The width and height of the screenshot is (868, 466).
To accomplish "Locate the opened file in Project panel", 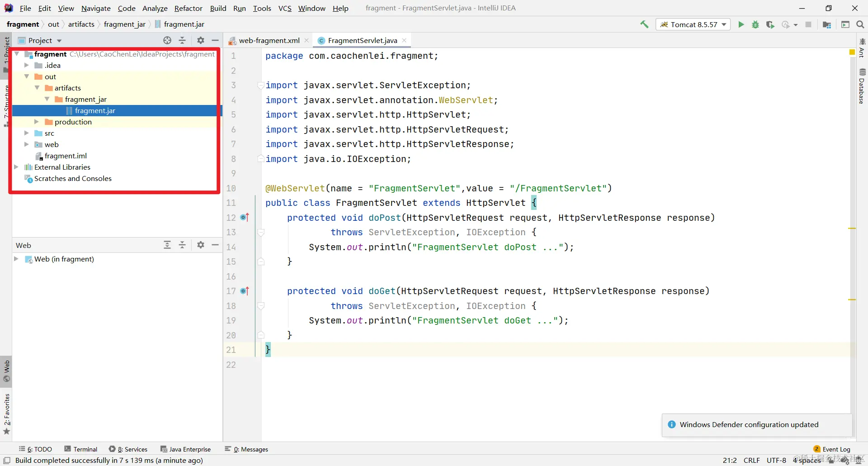I will [167, 40].
